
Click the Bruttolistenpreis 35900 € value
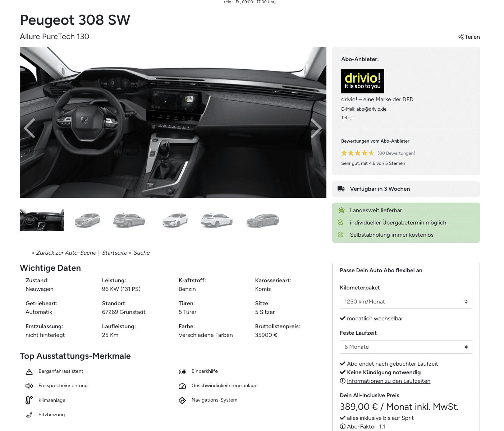coord(266,335)
